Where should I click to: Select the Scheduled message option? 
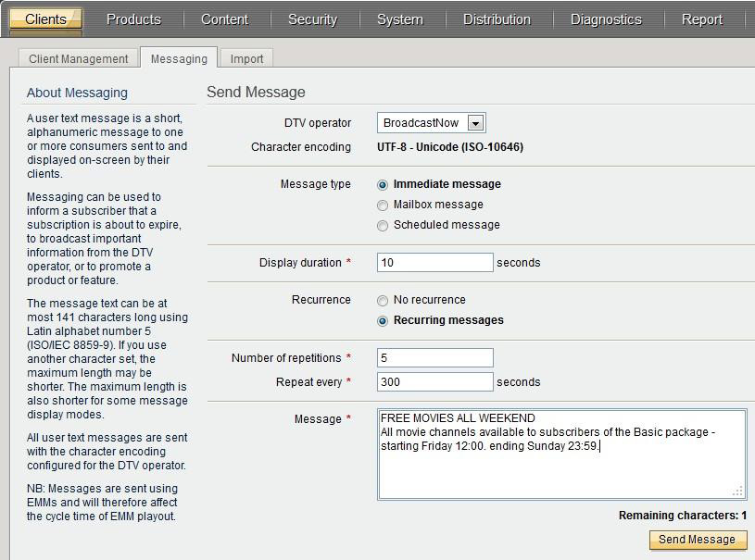[x=383, y=226]
